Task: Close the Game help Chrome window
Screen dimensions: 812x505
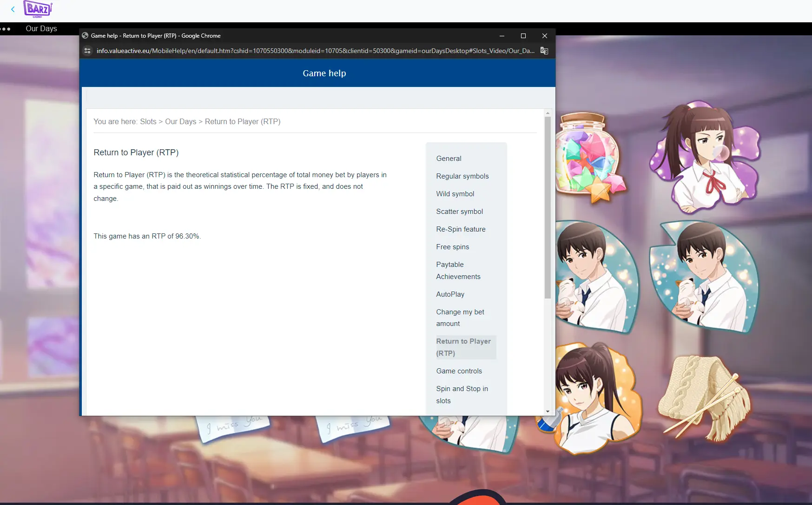Action: coord(545,36)
